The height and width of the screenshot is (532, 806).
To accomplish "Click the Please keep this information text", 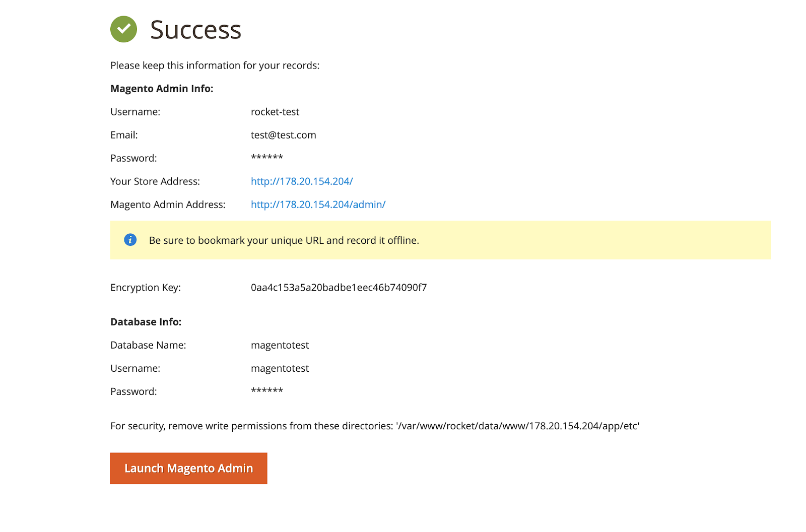I will pyautogui.click(x=215, y=65).
